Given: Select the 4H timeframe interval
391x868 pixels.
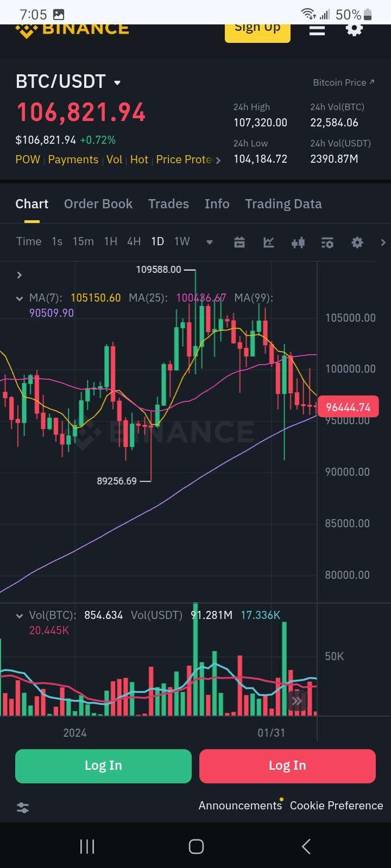Looking at the screenshot, I should point(134,241).
